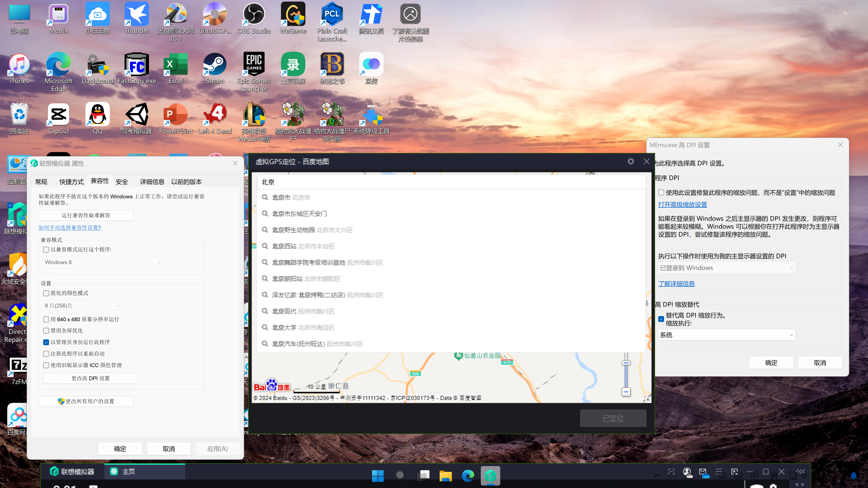This screenshot has width=868, height=488.
Task: Confirm DPI dialog with 确定
Action: (771, 363)
